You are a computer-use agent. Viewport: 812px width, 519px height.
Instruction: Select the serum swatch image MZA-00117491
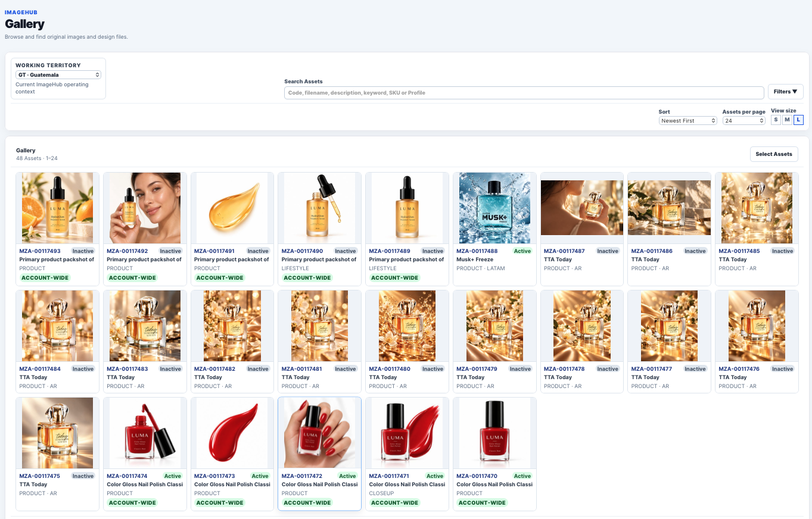232,208
